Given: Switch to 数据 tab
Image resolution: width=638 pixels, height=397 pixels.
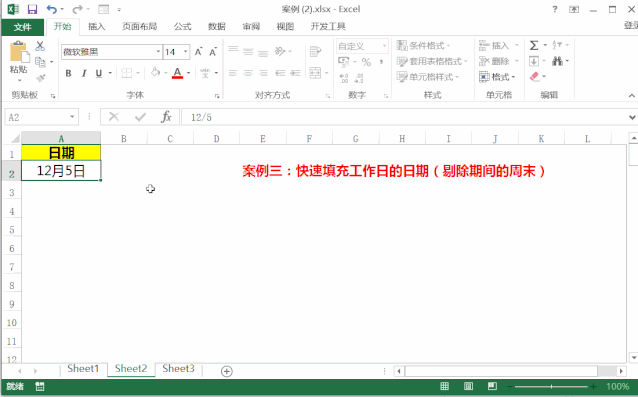Looking at the screenshot, I should (216, 26).
